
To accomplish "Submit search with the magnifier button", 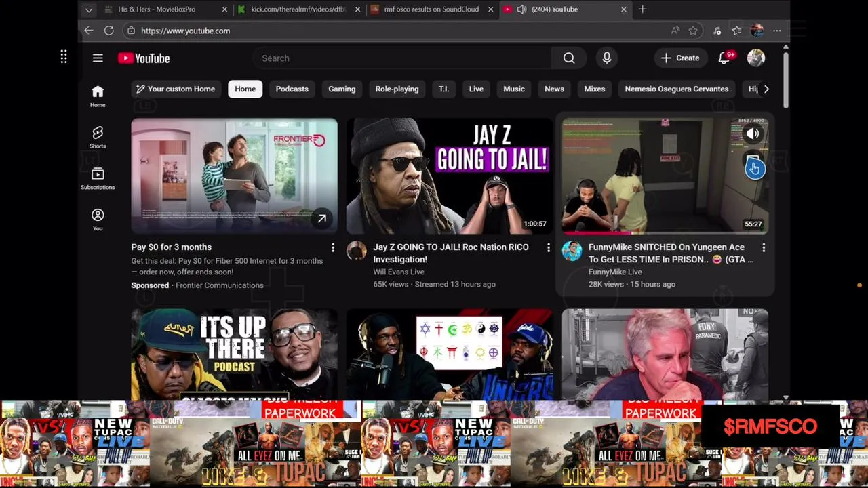I will click(569, 58).
